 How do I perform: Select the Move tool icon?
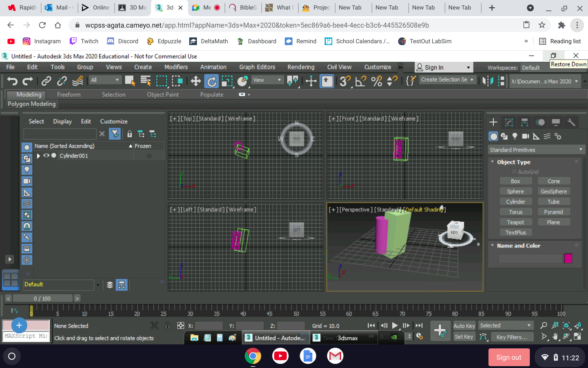tap(196, 81)
